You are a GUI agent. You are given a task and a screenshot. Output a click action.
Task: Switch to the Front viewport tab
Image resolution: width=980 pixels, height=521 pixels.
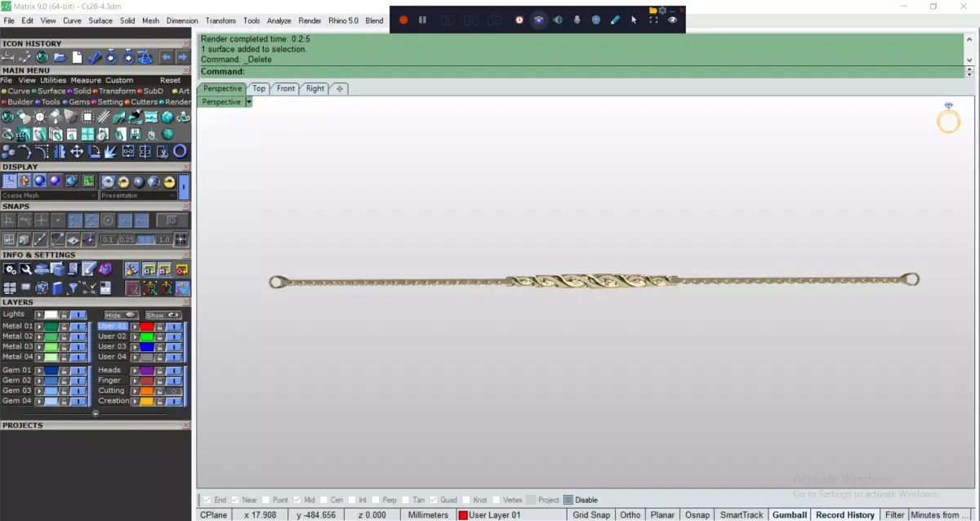286,88
